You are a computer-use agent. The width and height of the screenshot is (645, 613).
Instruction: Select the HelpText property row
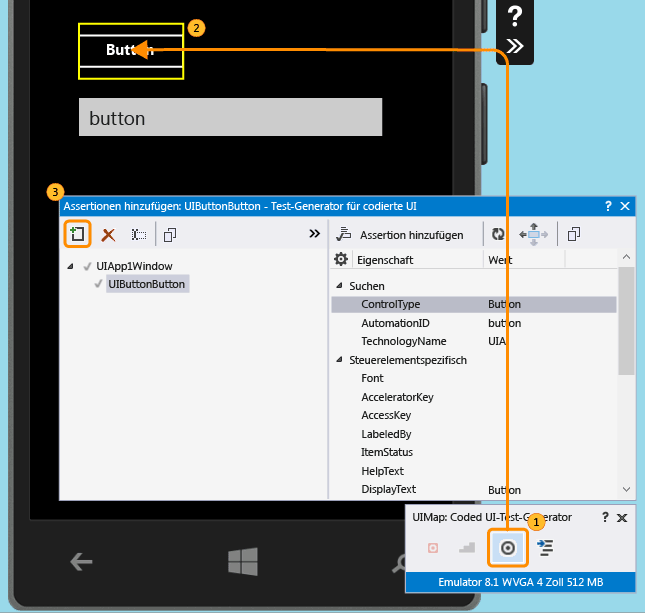pyautogui.click(x=474, y=471)
